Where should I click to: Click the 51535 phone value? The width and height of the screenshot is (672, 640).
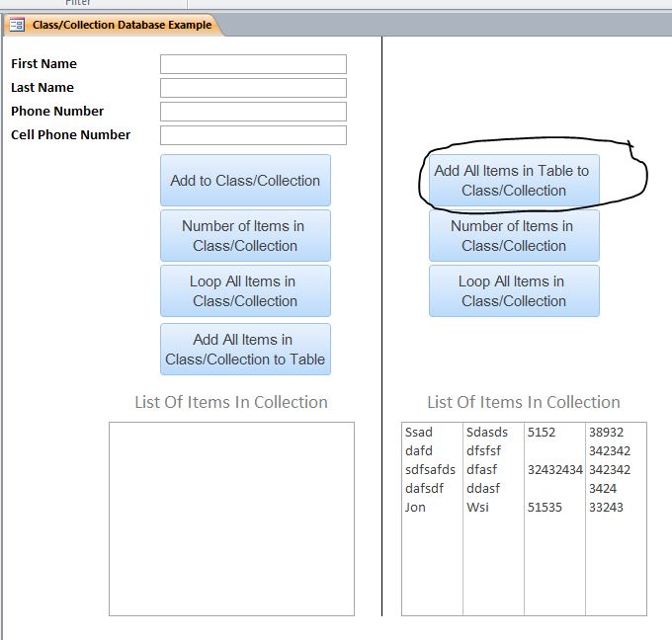(x=545, y=508)
